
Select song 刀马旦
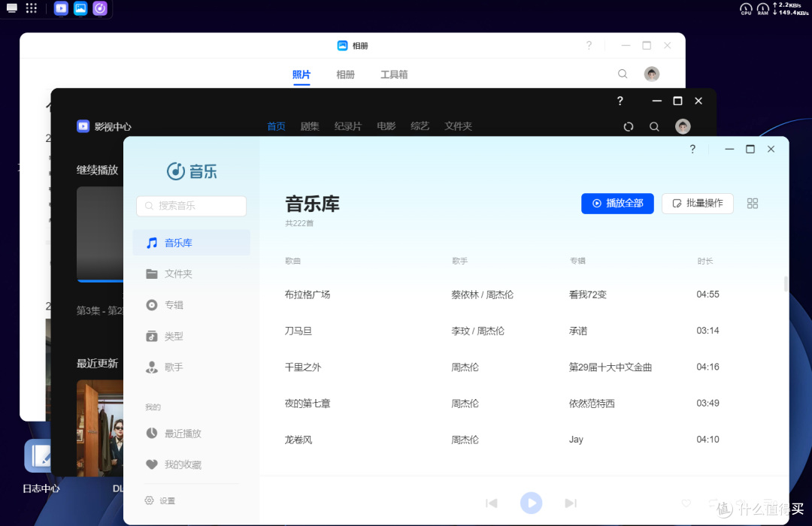[x=298, y=331]
